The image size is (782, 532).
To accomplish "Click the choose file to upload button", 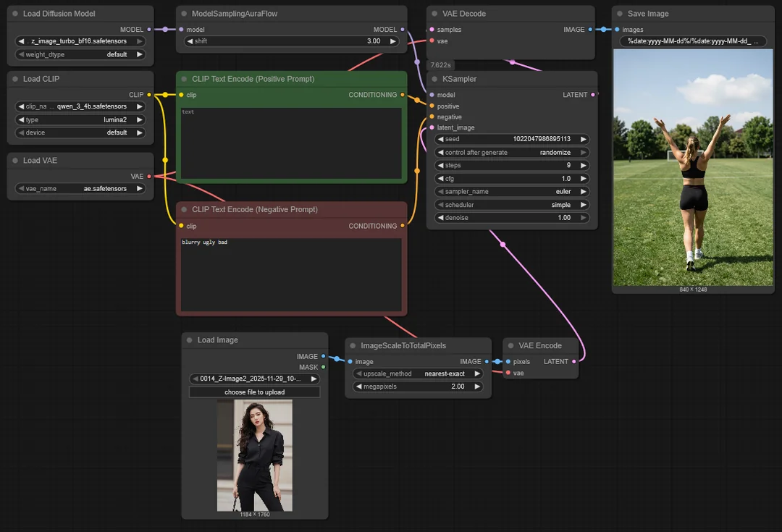I will tap(254, 392).
